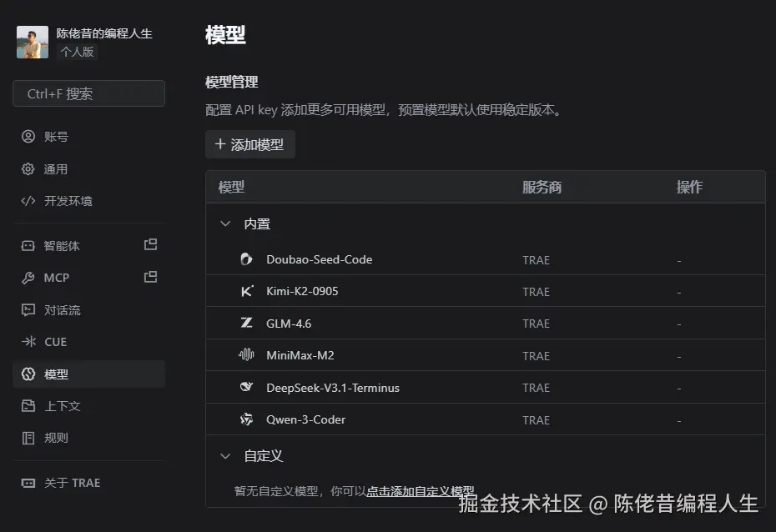Click the 模型 sidebar icon
776x532 pixels.
point(28,374)
